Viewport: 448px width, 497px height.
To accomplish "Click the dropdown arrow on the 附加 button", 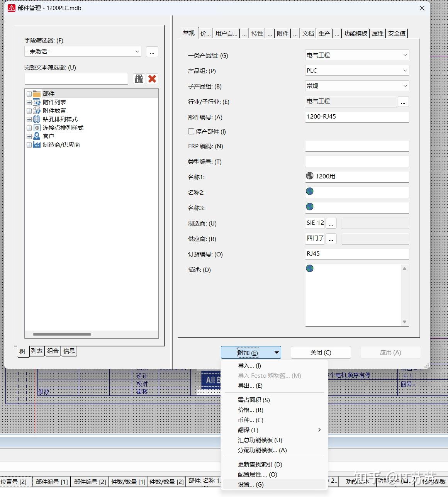I will [x=277, y=352].
